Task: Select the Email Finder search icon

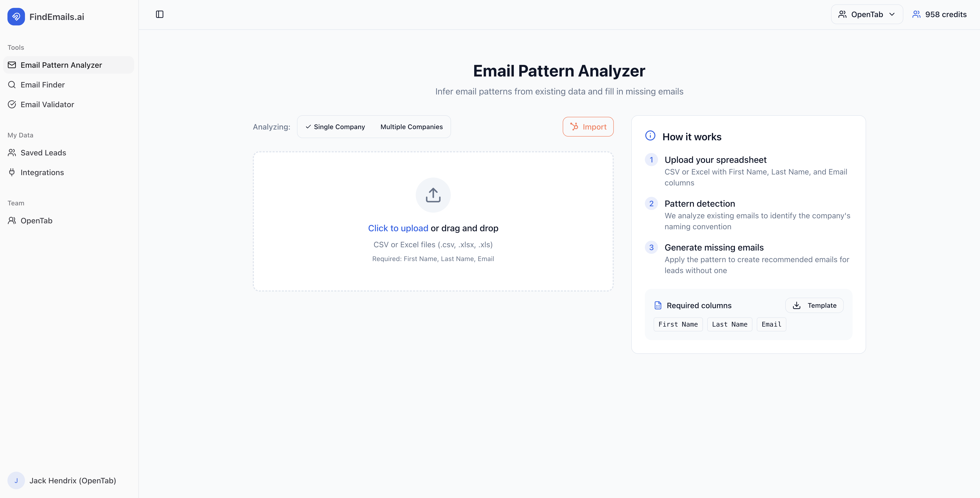Action: point(11,85)
